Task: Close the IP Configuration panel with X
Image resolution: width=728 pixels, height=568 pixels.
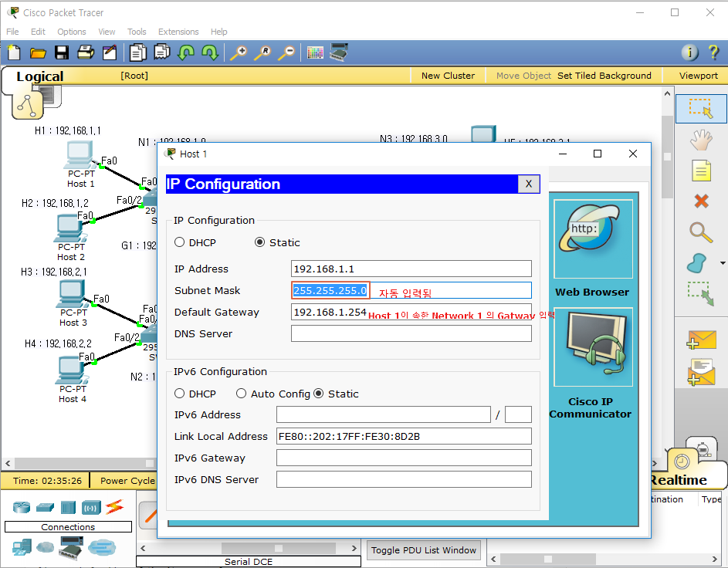Action: [529, 184]
